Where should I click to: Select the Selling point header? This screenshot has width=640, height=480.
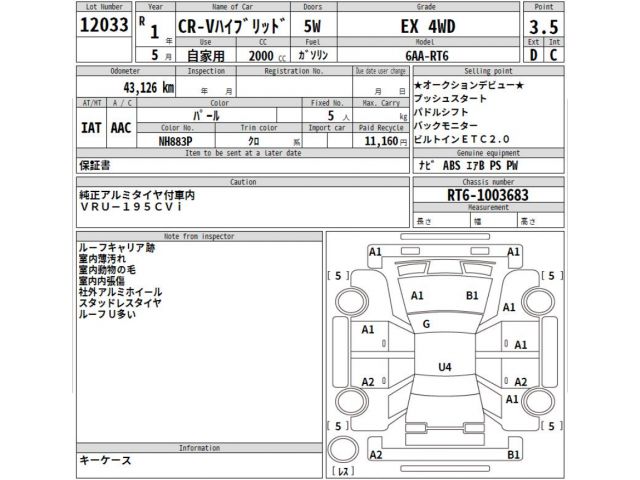click(x=488, y=71)
